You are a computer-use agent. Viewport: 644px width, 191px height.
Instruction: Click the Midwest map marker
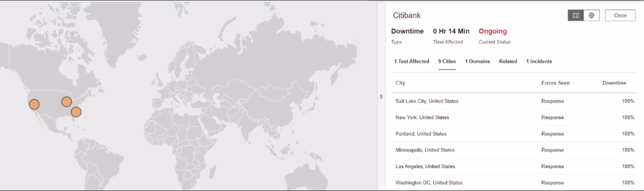67,102
